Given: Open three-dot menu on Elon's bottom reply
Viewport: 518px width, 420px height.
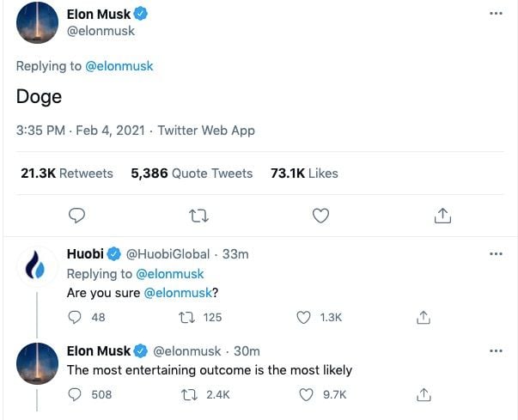Looking at the screenshot, I should coord(496,351).
